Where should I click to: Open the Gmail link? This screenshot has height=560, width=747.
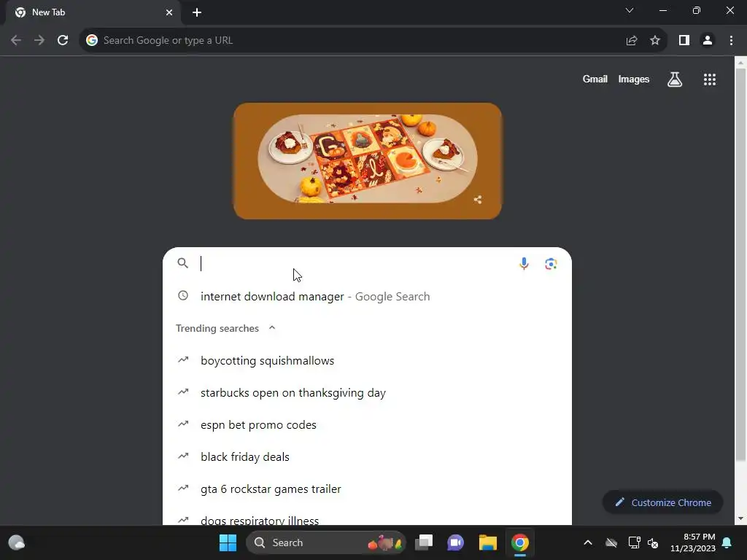[x=595, y=79]
